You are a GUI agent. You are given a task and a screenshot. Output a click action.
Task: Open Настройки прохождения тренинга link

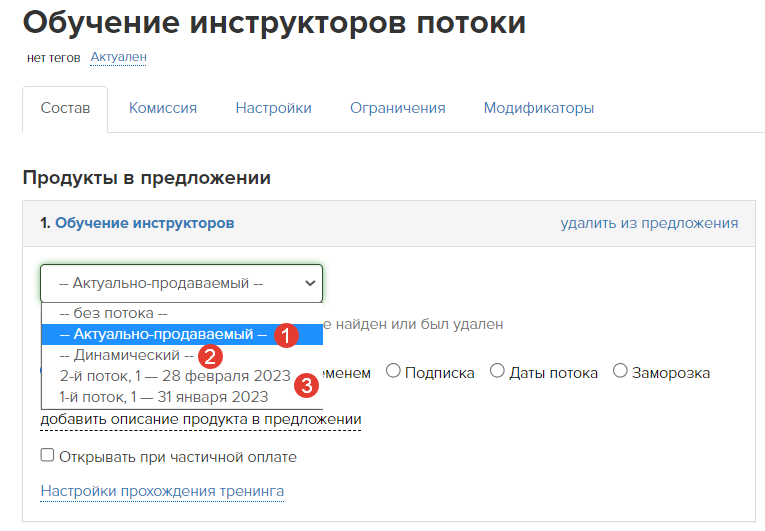(x=162, y=491)
